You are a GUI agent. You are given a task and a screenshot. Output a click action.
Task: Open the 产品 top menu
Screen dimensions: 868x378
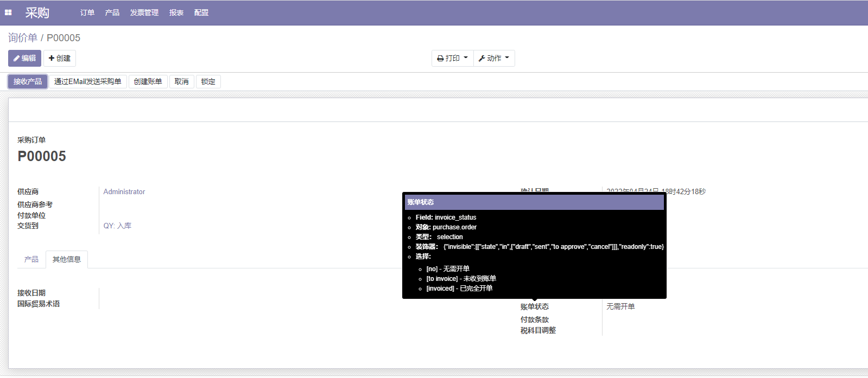point(112,12)
